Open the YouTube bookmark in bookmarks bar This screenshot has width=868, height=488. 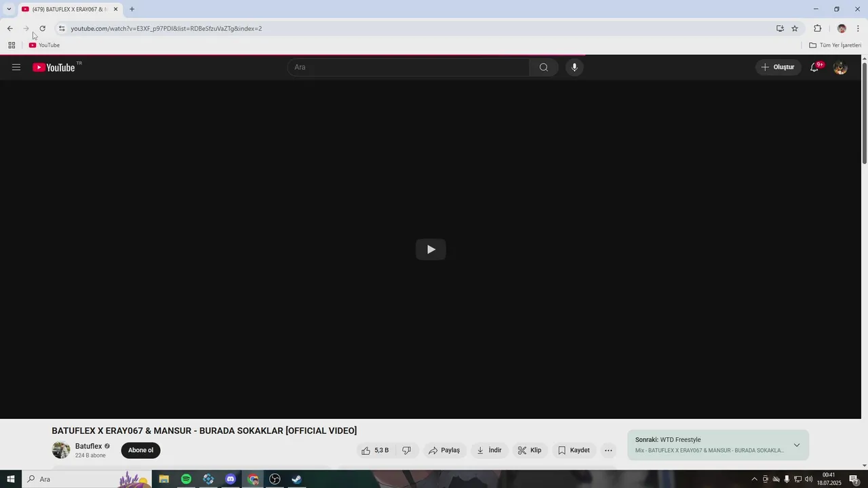pos(44,45)
